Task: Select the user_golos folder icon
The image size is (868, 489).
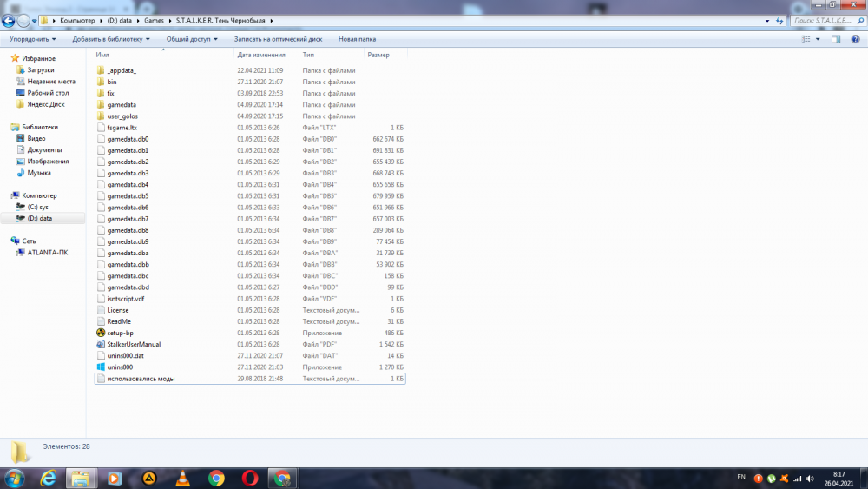Action: 101,116
